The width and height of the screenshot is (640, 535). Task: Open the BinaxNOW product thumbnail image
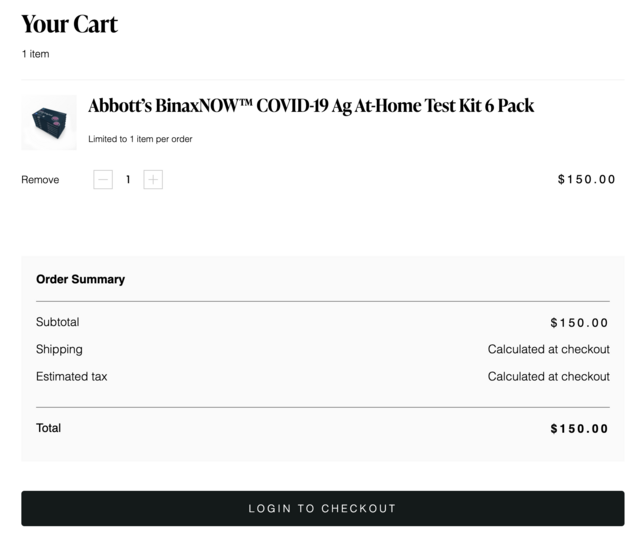(49, 122)
